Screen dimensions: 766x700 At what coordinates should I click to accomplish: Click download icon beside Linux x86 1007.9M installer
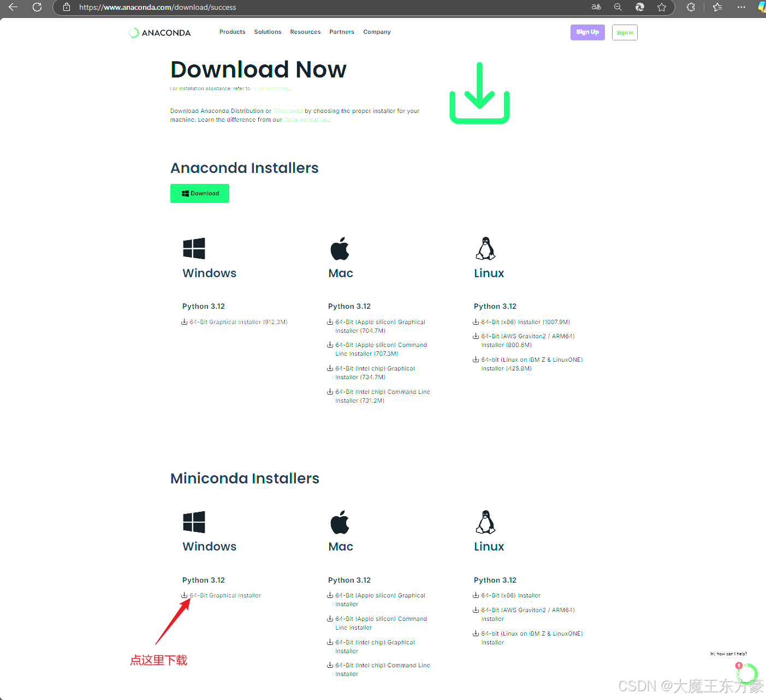tap(476, 322)
